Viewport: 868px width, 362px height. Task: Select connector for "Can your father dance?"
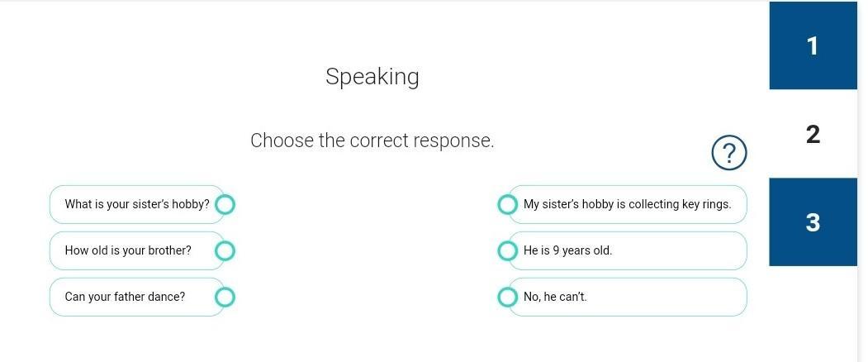[225, 297]
